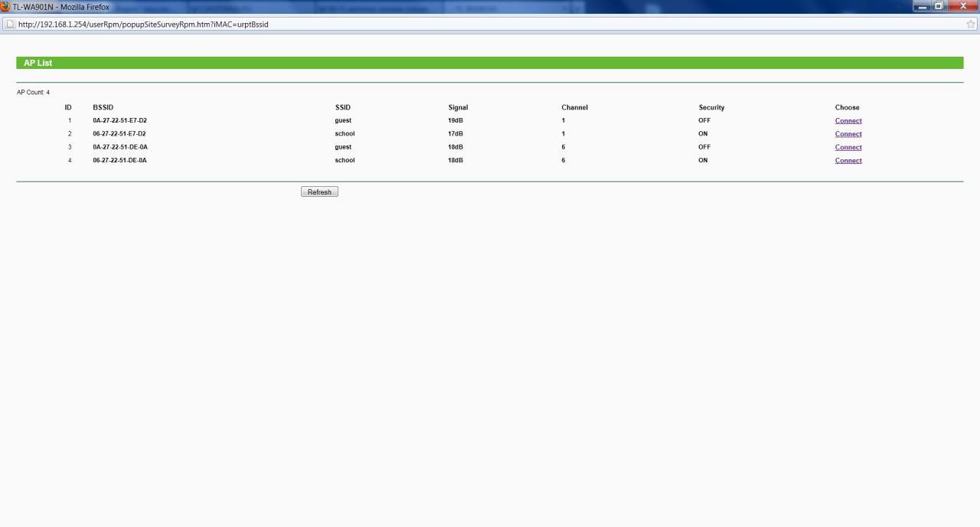The width and height of the screenshot is (980, 527).
Task: Select BSSID 0A-27-22-51-DE-0A text
Action: click(x=120, y=147)
